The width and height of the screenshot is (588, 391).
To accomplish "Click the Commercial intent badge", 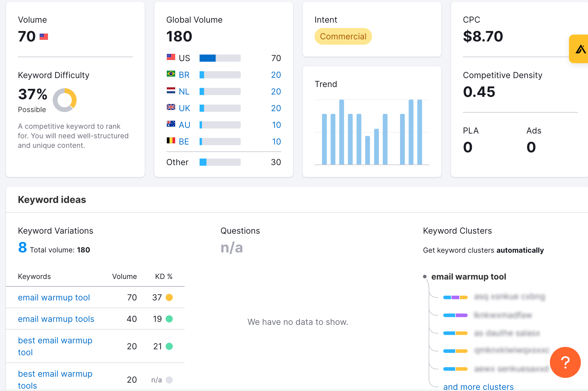I will point(343,36).
